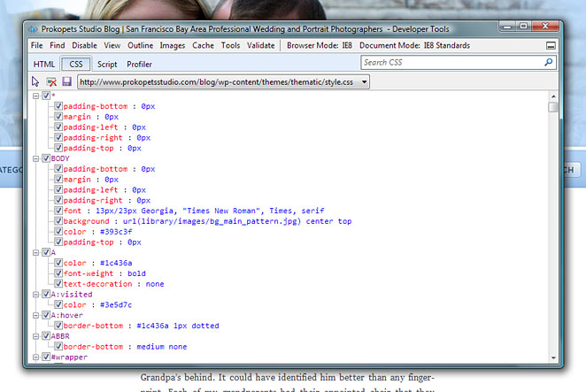Click the unpin Developer Tools icon
This screenshot has width=586, height=392.
pos(551,45)
